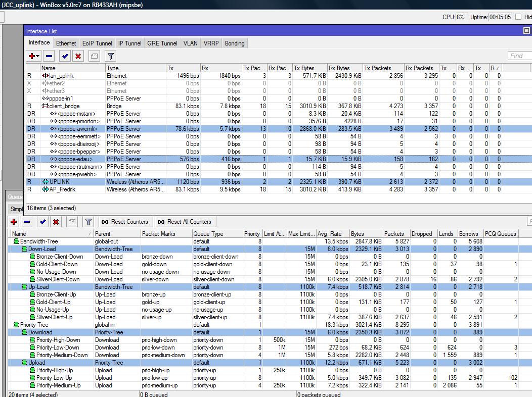Select the ether2 interface icon
The width and height of the screenshot is (532, 397).
click(46, 83)
